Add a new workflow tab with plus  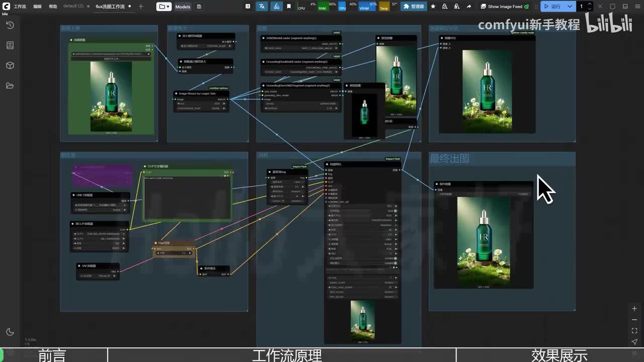(141, 7)
